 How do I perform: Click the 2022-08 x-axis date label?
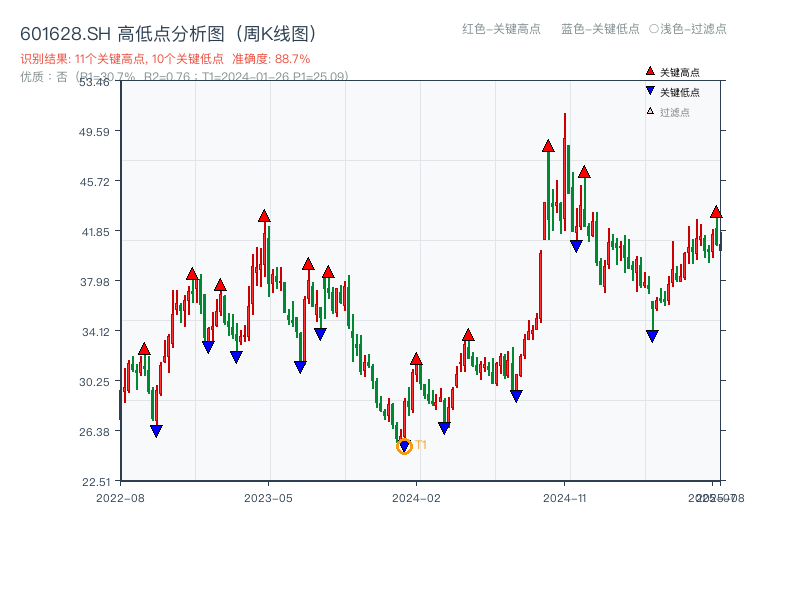[x=120, y=498]
